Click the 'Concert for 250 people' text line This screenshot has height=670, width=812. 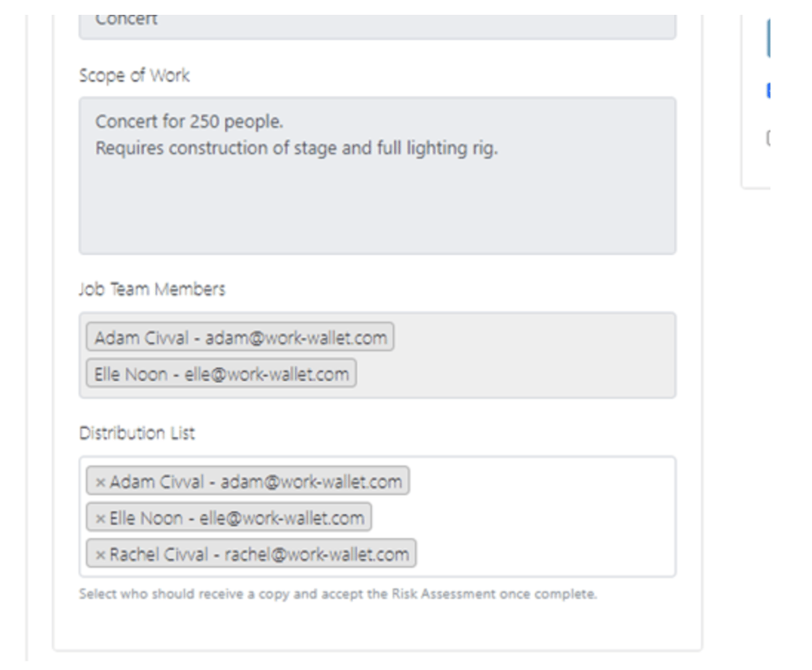pyautogui.click(x=189, y=121)
